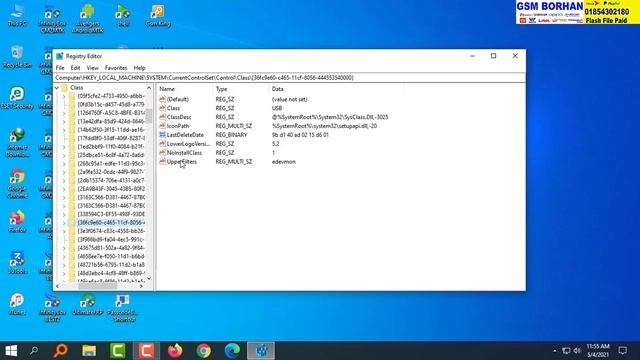Image resolution: width=640 pixels, height=360 pixels.
Task: Expand the {14b62f50-3f15 key
Action: 64,130
